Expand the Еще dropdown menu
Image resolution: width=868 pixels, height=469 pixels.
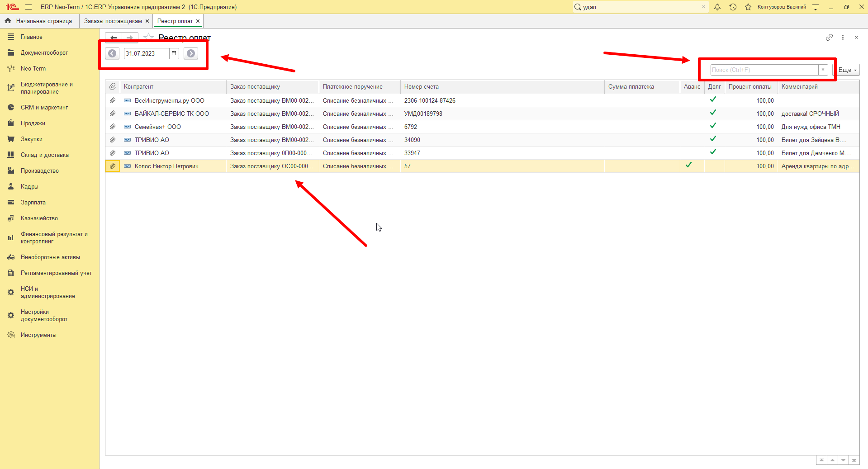(x=847, y=70)
